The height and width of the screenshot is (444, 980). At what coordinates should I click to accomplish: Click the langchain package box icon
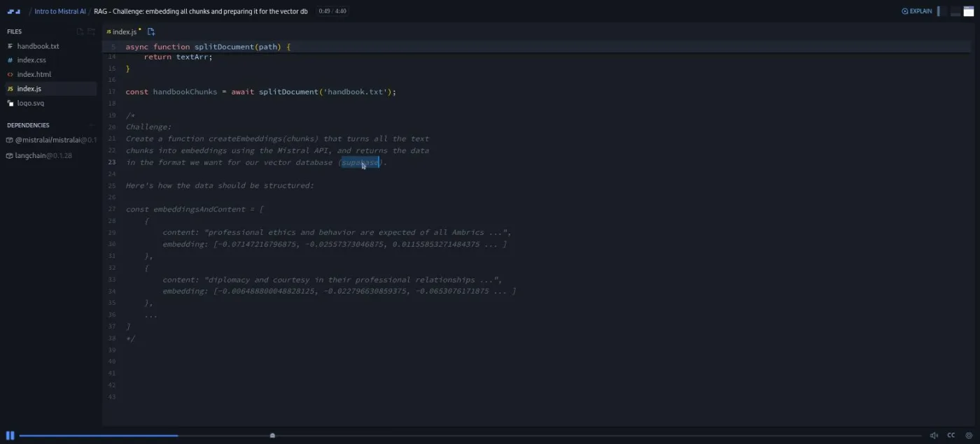click(x=10, y=155)
